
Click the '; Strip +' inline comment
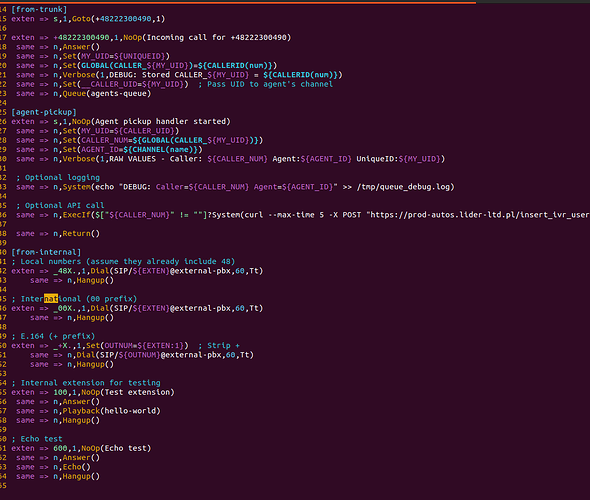point(219,345)
